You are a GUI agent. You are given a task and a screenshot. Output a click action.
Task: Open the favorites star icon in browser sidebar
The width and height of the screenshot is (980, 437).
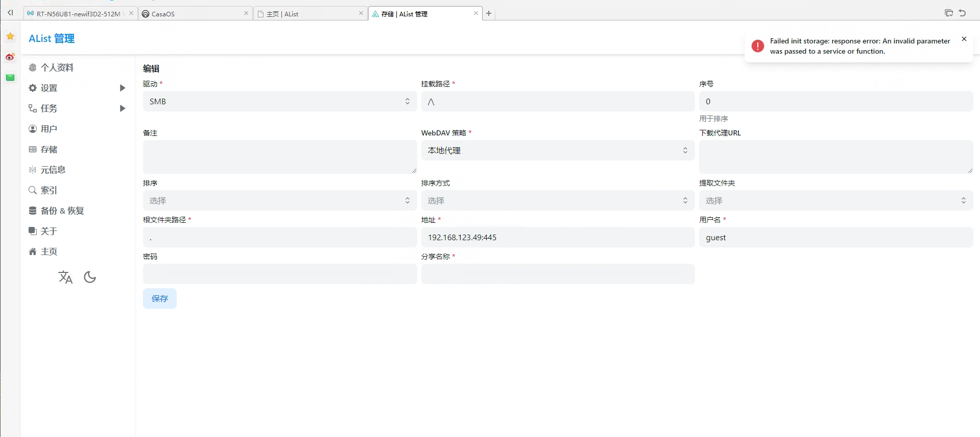(10, 36)
